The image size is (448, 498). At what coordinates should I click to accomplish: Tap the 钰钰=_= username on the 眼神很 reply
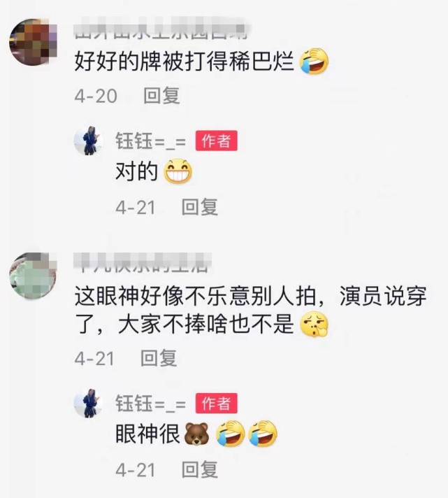[x=151, y=404]
